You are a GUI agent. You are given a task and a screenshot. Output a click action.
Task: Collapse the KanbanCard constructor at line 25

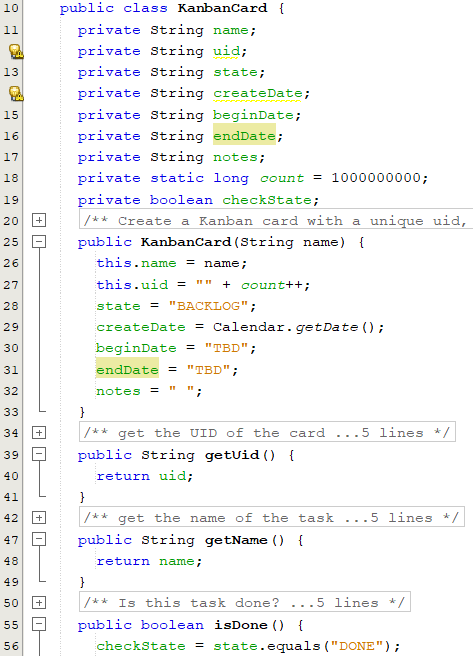[39, 241]
